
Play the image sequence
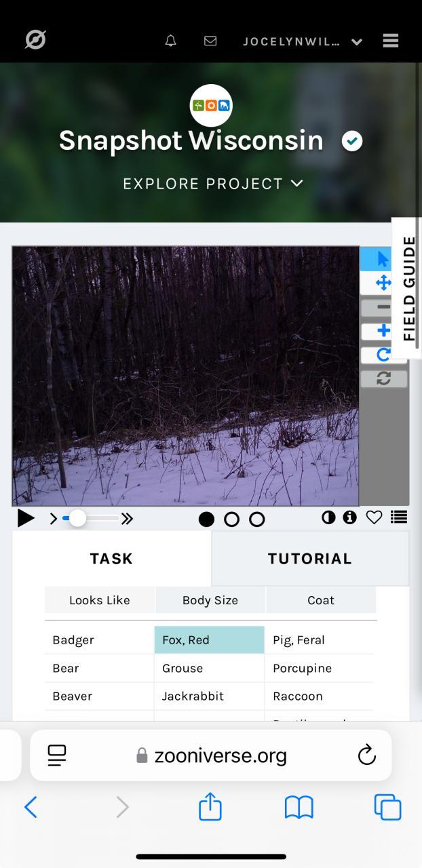[x=26, y=519]
